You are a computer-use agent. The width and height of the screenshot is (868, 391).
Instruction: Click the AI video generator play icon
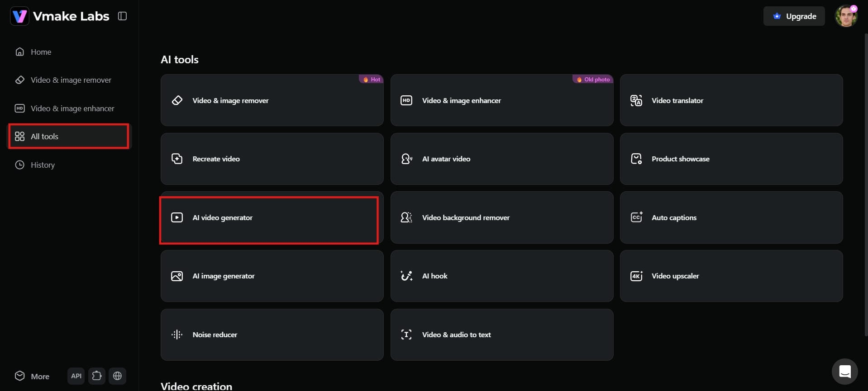click(177, 217)
